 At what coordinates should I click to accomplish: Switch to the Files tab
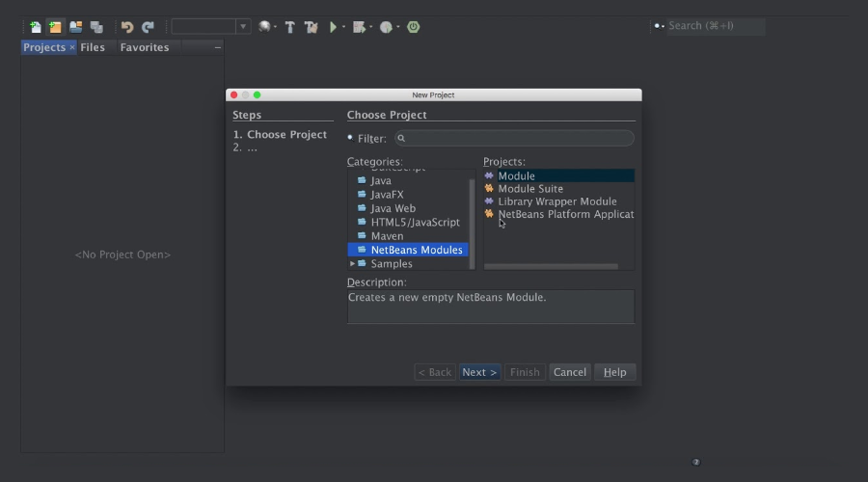click(93, 47)
